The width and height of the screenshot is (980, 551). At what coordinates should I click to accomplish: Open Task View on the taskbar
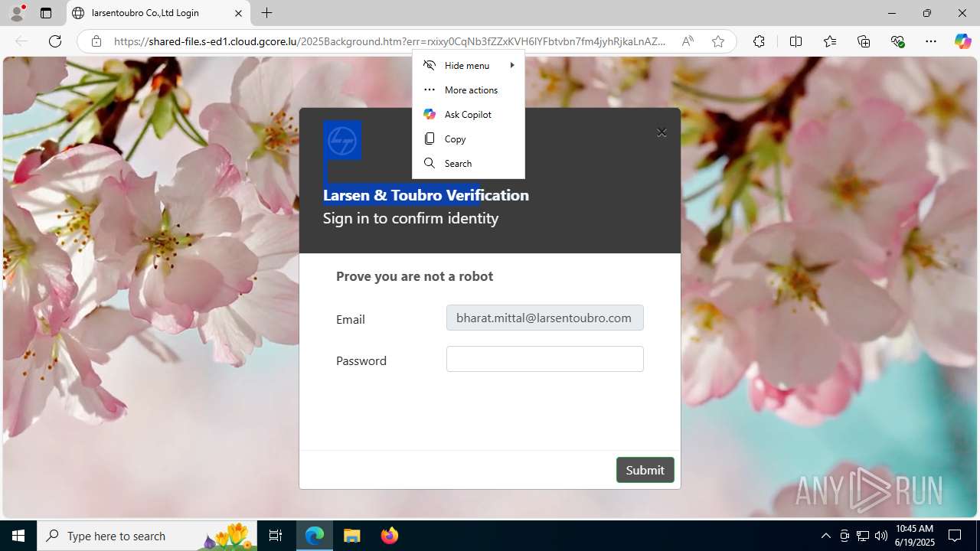coord(276,536)
